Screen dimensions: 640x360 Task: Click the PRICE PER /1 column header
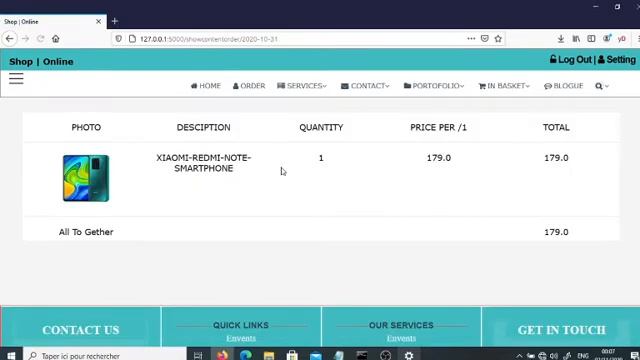[438, 127]
